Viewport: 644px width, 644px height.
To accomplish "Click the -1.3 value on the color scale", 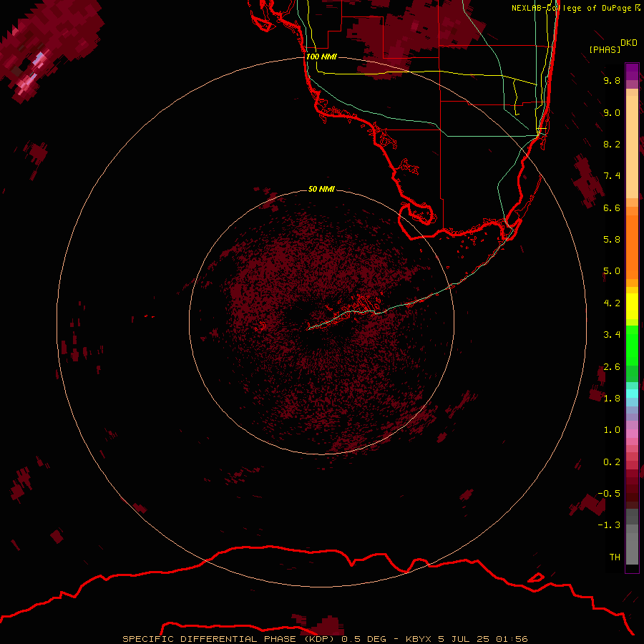I will [609, 525].
